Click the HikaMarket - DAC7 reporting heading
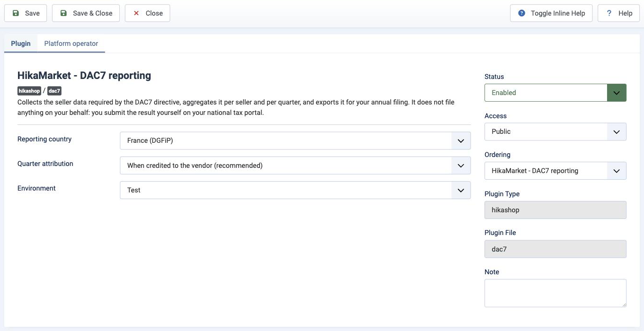Viewport: 644px width, 331px height. [x=84, y=75]
